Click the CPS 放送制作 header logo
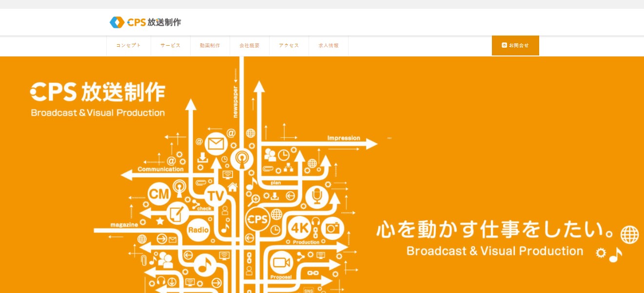The height and width of the screenshot is (293, 644). [145, 22]
